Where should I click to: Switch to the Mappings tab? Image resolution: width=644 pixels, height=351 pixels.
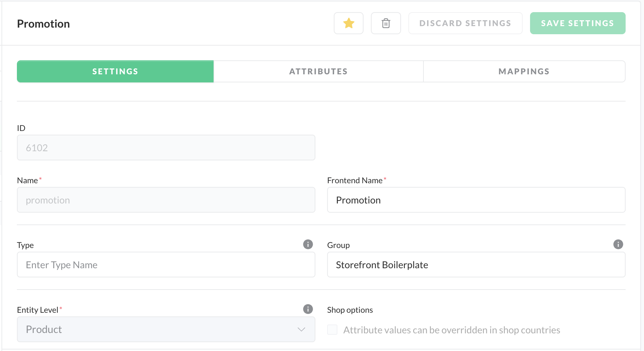(x=524, y=71)
